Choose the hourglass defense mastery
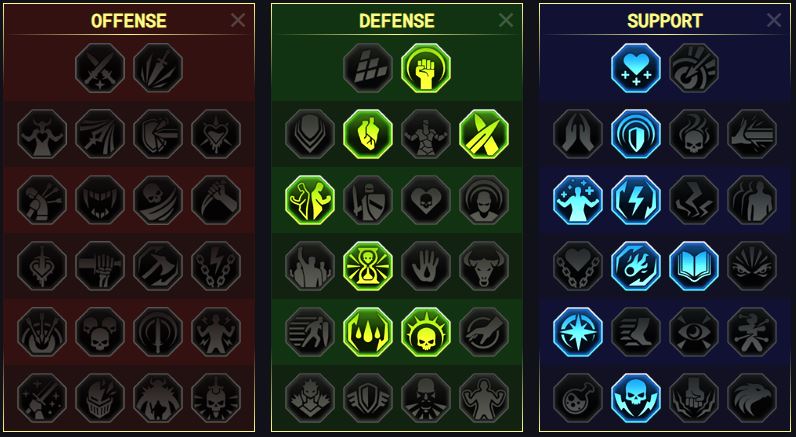The height and width of the screenshot is (437, 796). (368, 266)
